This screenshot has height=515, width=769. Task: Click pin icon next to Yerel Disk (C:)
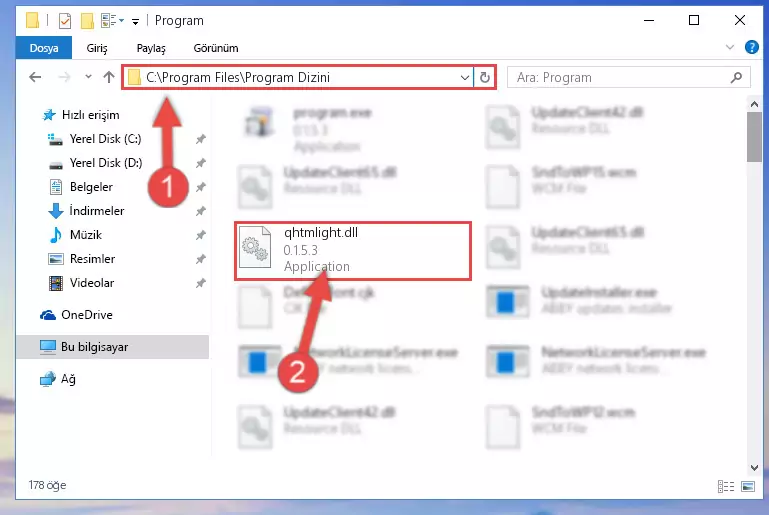coord(200,139)
